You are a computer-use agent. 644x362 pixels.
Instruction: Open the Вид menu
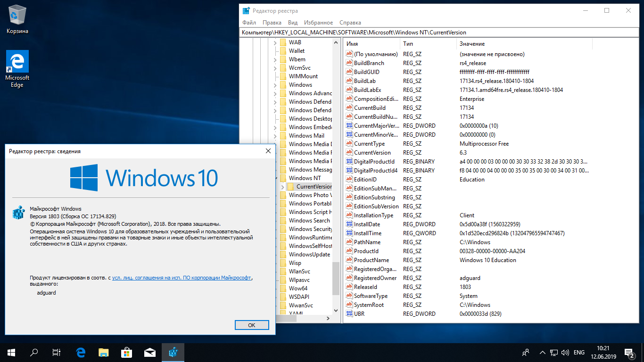coord(293,23)
